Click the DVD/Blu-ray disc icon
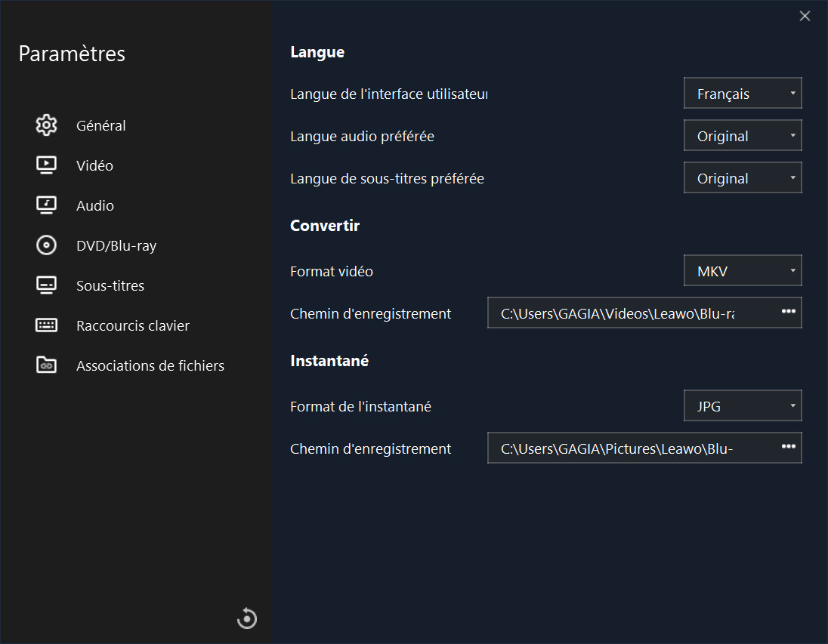The height and width of the screenshot is (644, 828). click(x=47, y=245)
